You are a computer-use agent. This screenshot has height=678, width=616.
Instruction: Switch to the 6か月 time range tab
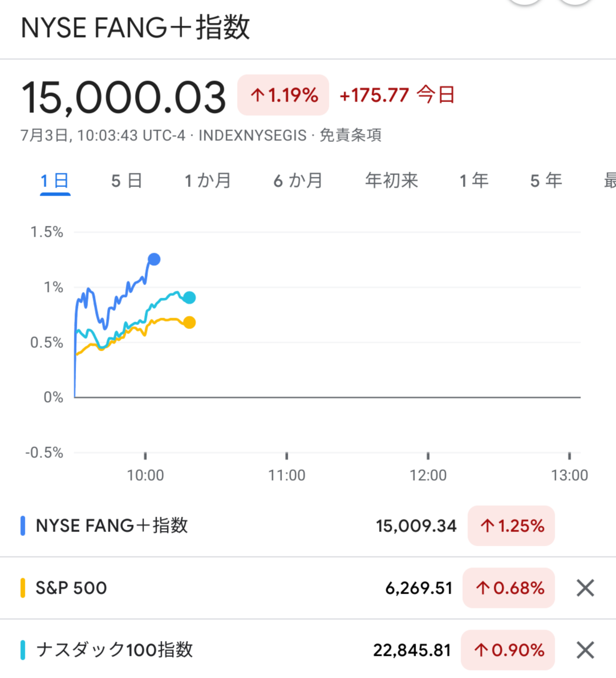coord(298,181)
